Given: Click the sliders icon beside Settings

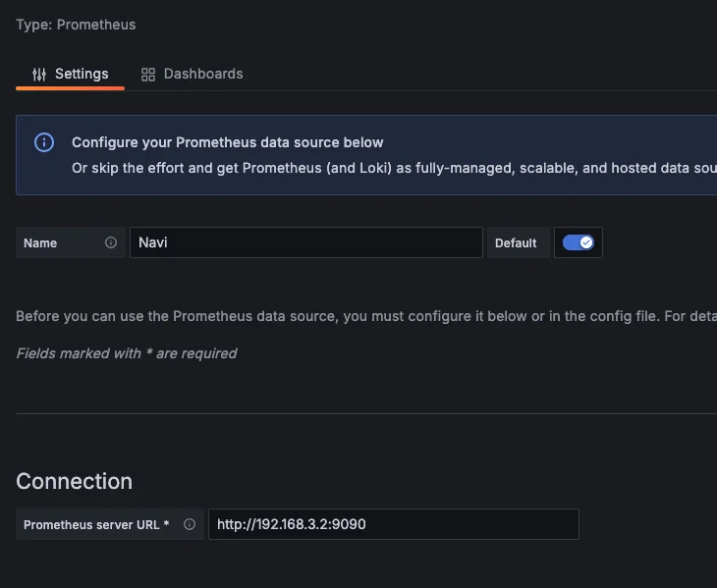Looking at the screenshot, I should pos(39,75).
